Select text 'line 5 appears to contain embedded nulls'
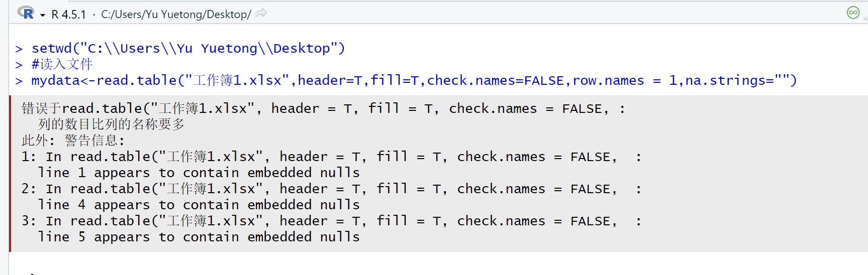868x275 pixels. click(199, 237)
